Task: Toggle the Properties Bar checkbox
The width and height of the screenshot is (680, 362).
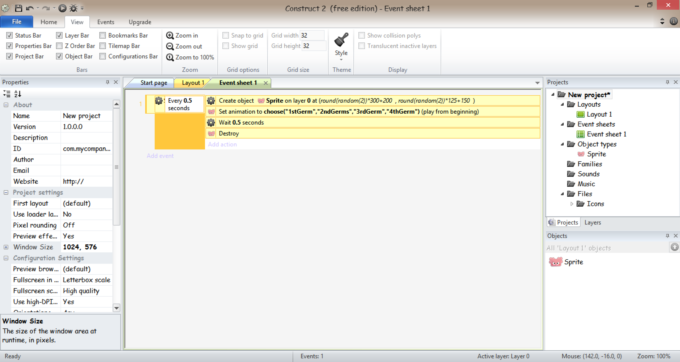Action: (10, 46)
